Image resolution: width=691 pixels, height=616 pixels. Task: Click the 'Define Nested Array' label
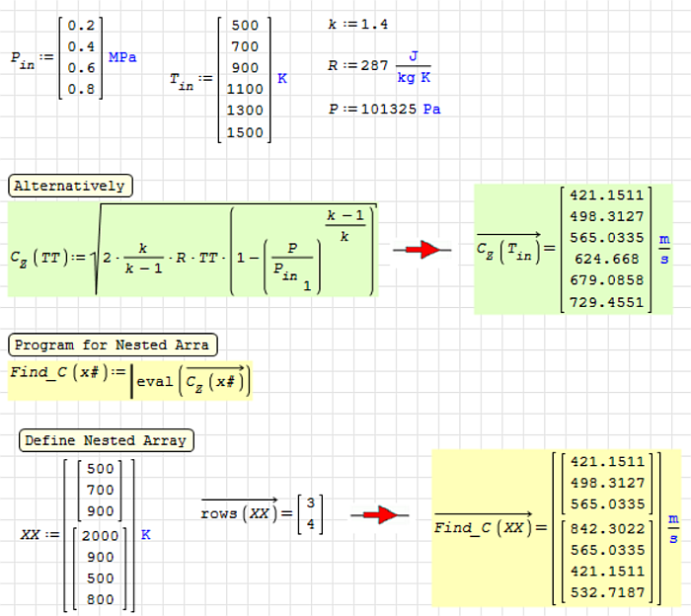tap(106, 440)
